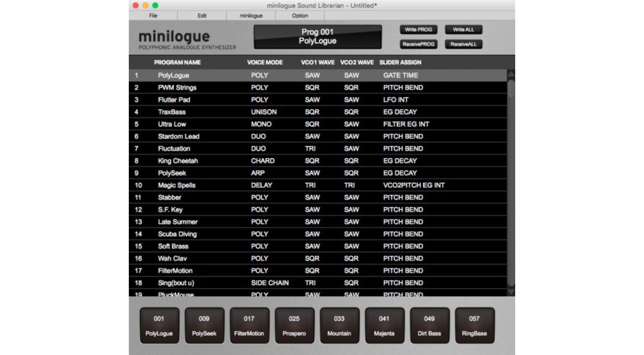Click the VOICE MODE column header
The height and width of the screenshot is (355, 644).
point(265,62)
